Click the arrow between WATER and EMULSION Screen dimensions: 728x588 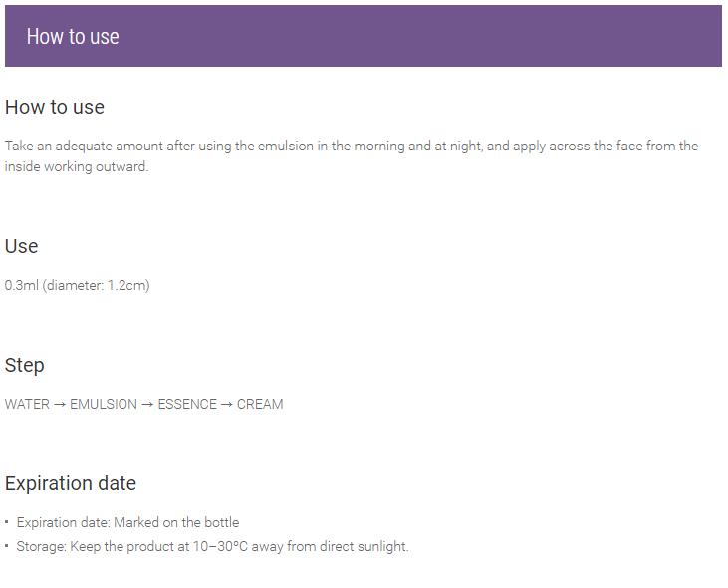click(x=60, y=404)
